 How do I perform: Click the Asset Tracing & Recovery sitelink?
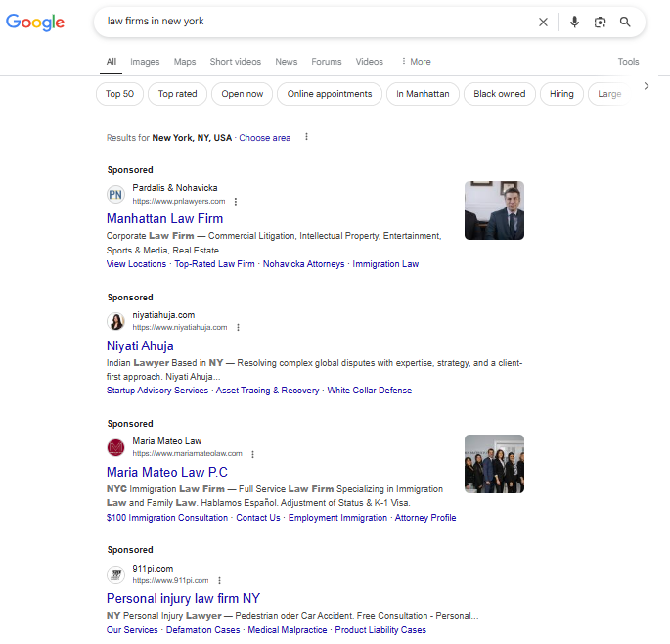pos(267,391)
